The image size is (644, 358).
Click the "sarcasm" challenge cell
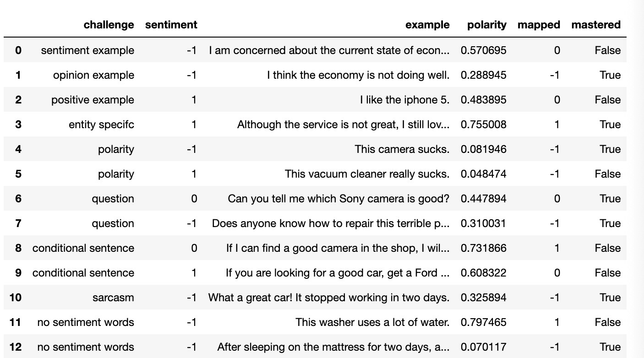tap(113, 298)
